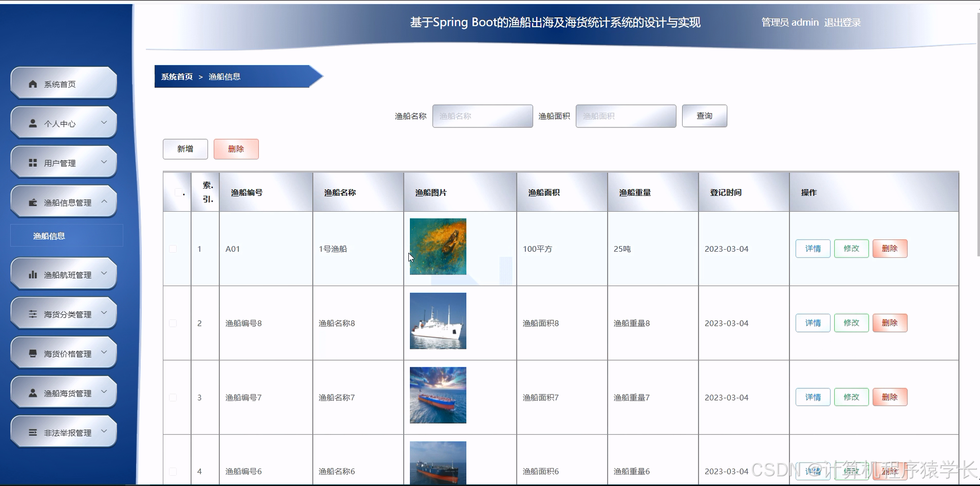Image resolution: width=980 pixels, height=486 pixels.
Task: Open 海货价格管理 using its icon
Action: (31, 352)
